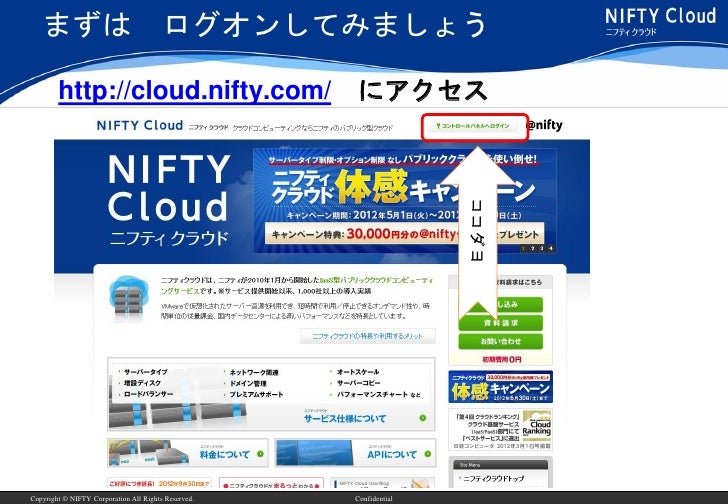Click the ロードバランサー feature item
The width and height of the screenshot is (728, 504).
point(148,394)
